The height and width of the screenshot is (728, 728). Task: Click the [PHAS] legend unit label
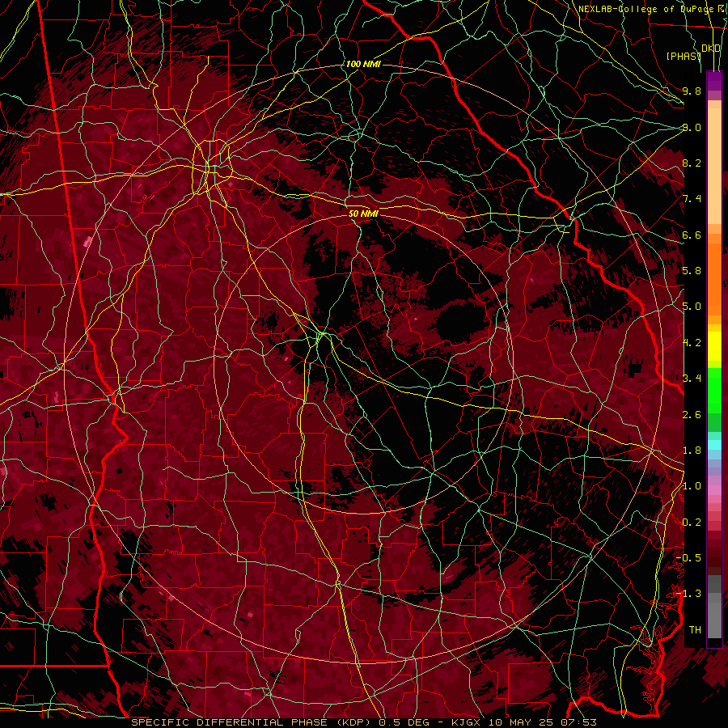[684, 56]
